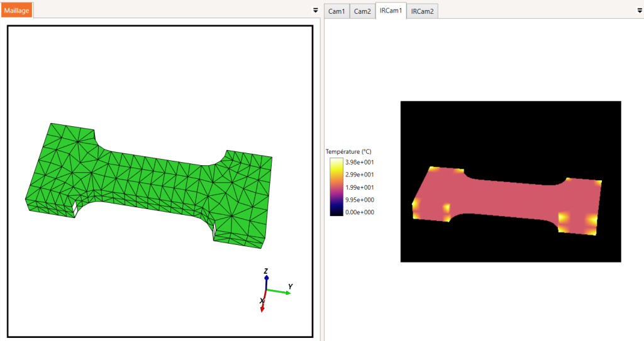Click the 0.00e+000 minimum temperature label
Image resolution: width=644 pixels, height=341 pixels.
point(359,212)
